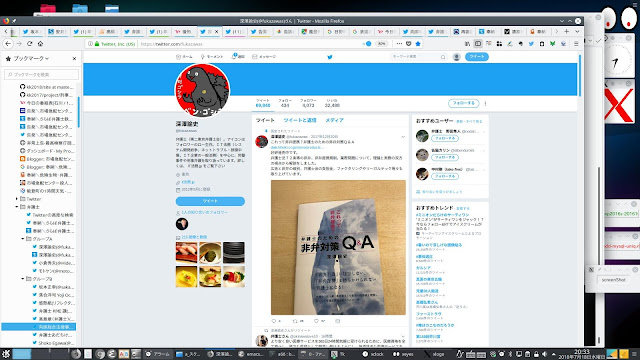Screen dimensions: 640x360
Task: Open Twitter メッセージ navigation item
Action: [x=264, y=57]
